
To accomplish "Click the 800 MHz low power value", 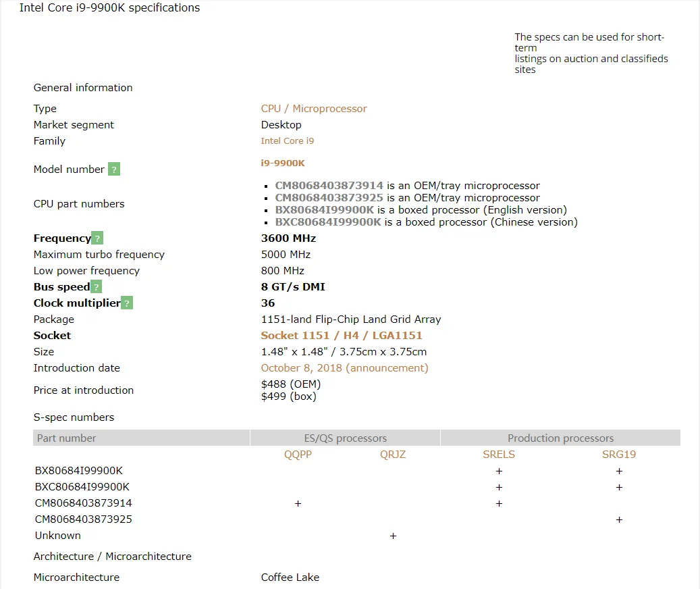I will (x=283, y=271).
